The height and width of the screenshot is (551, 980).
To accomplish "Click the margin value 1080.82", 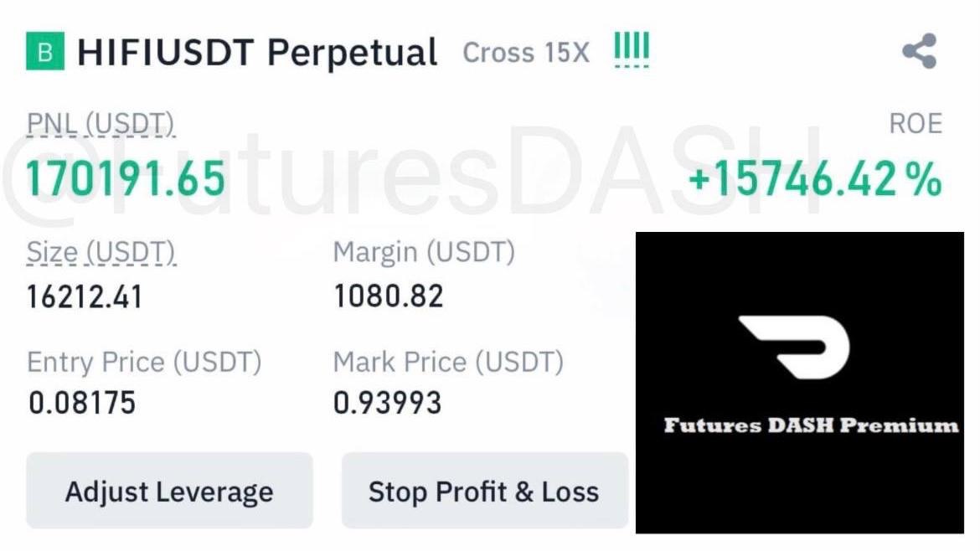I will tap(389, 296).
